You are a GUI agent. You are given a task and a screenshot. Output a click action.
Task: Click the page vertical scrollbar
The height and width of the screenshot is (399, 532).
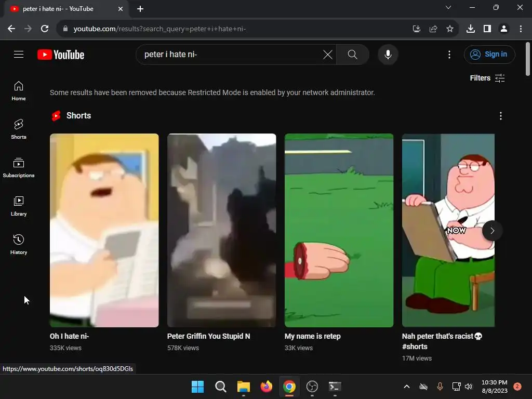(528, 59)
